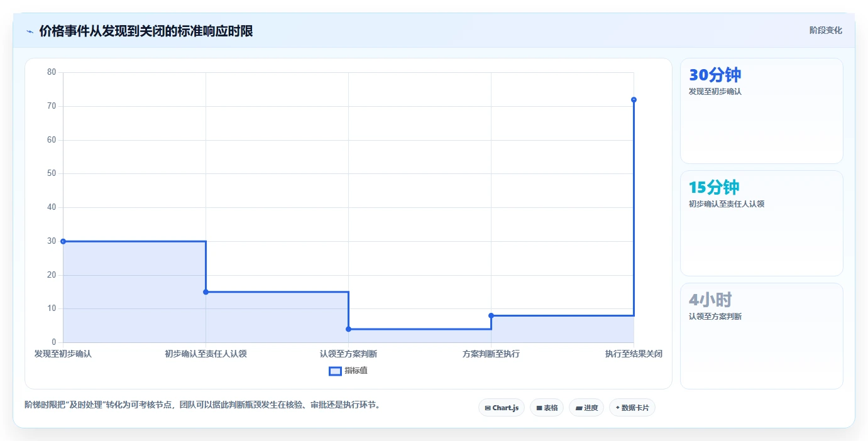The height and width of the screenshot is (441, 868).
Task: Click the 认领至方案判断 card caption
Action: click(x=715, y=317)
